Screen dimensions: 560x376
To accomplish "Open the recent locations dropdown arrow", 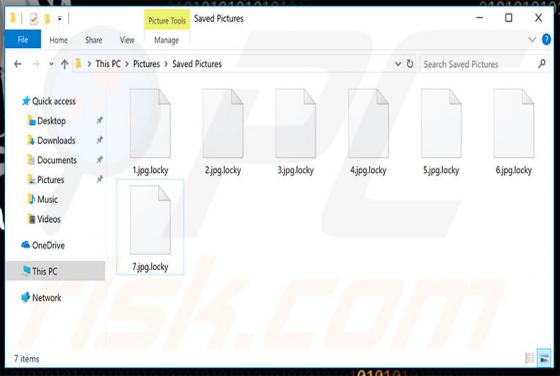I will click(x=51, y=64).
